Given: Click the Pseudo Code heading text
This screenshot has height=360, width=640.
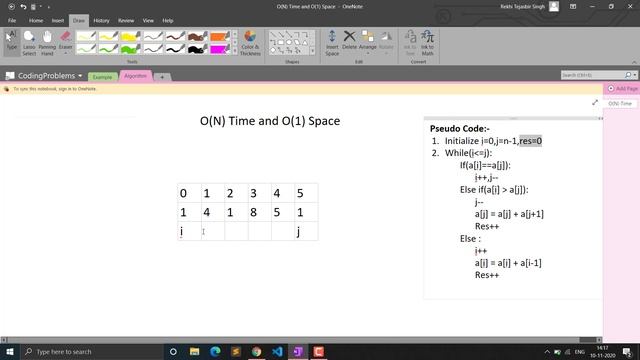Looking at the screenshot, I should pos(460,129).
